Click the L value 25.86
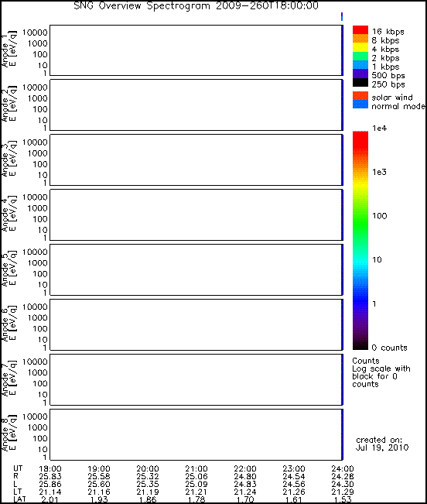The width and height of the screenshot is (427, 504). pos(50,484)
